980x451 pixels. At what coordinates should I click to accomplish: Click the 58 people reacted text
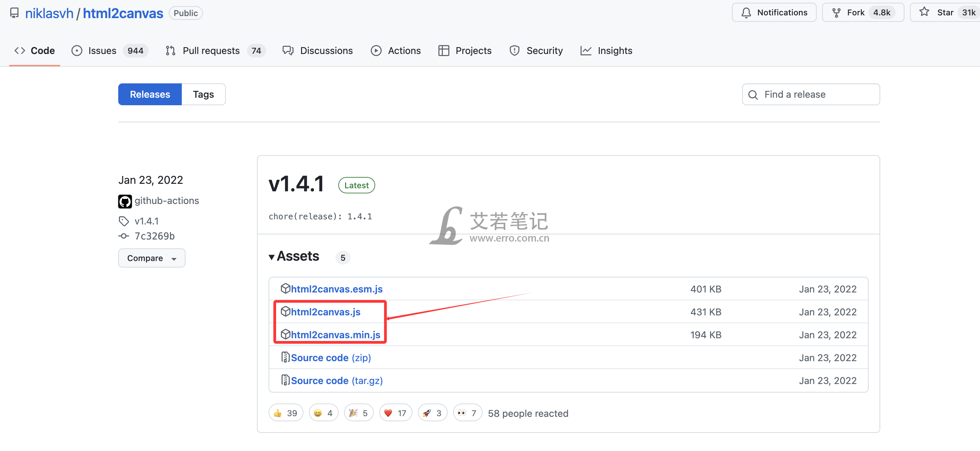(x=528, y=413)
